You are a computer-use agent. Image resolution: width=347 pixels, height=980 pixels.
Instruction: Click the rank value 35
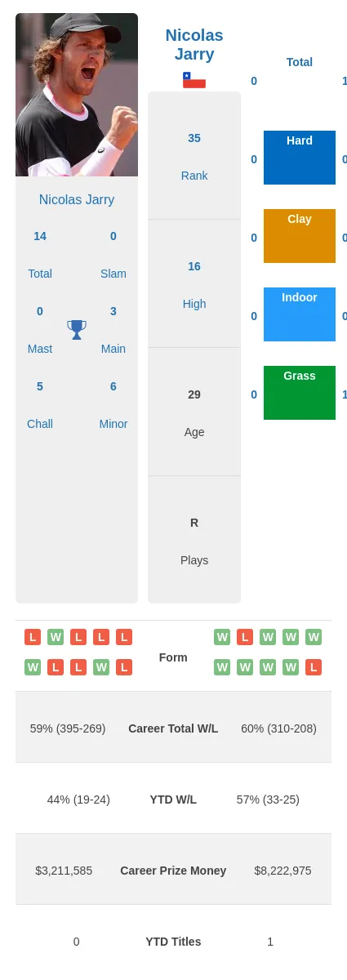pos(194,138)
